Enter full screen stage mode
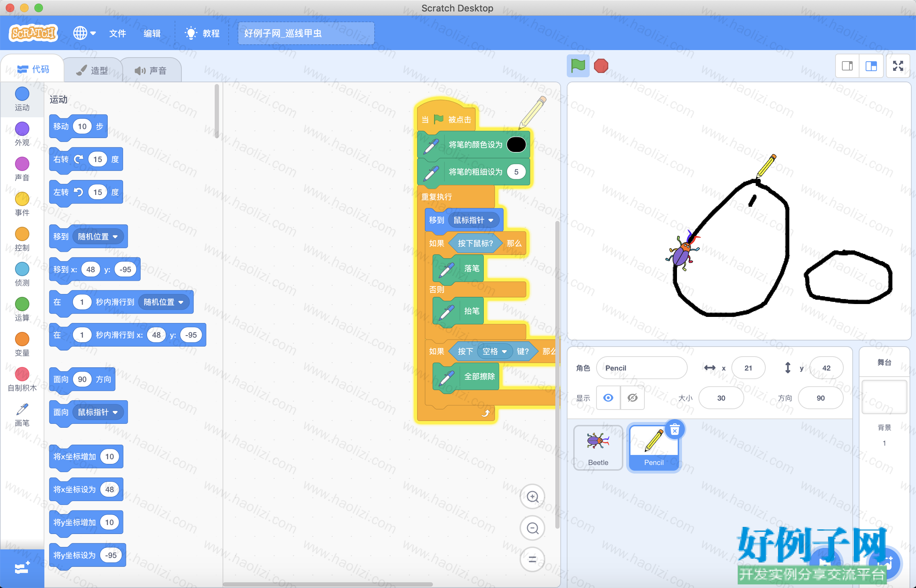This screenshot has height=588, width=916. click(898, 66)
